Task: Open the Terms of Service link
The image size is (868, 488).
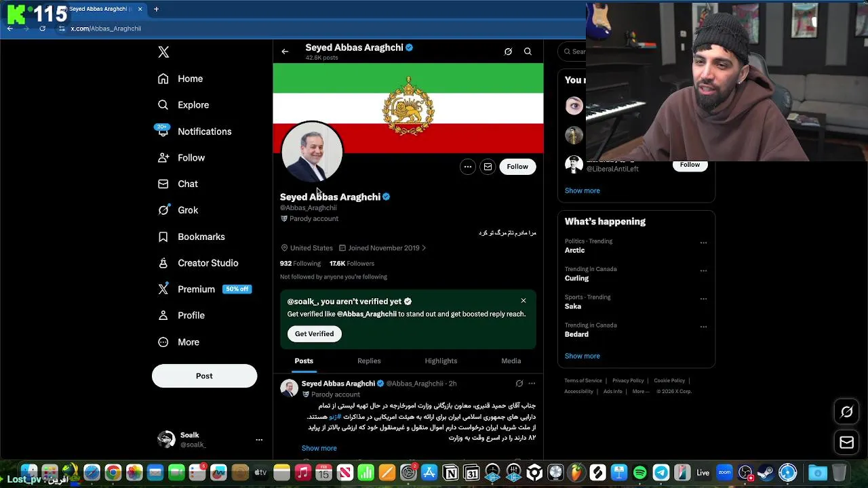Action: coord(583,381)
